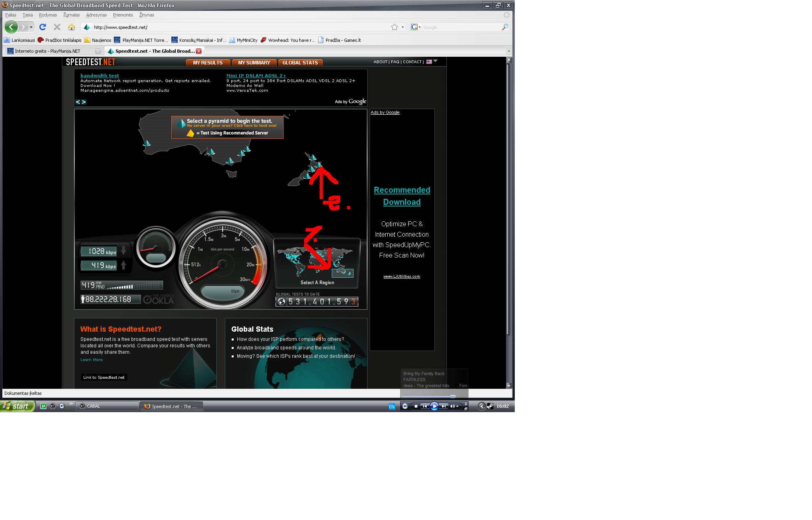Open the browser home page icon

pyautogui.click(x=72, y=27)
